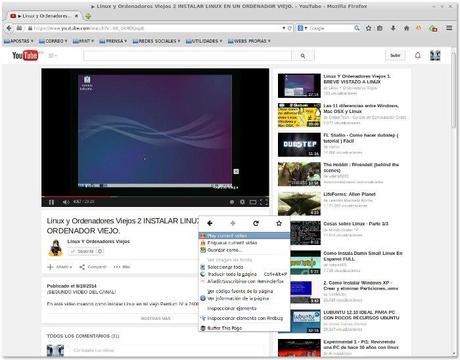
Task: Choose 'Inspeccionar elemento con Firebug'
Action: tap(244, 318)
